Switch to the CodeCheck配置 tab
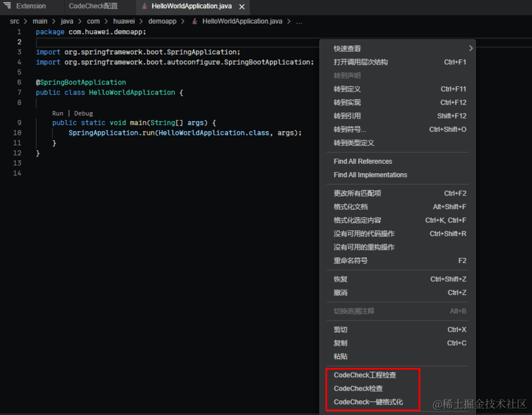This screenshot has height=415, width=532. tap(93, 6)
